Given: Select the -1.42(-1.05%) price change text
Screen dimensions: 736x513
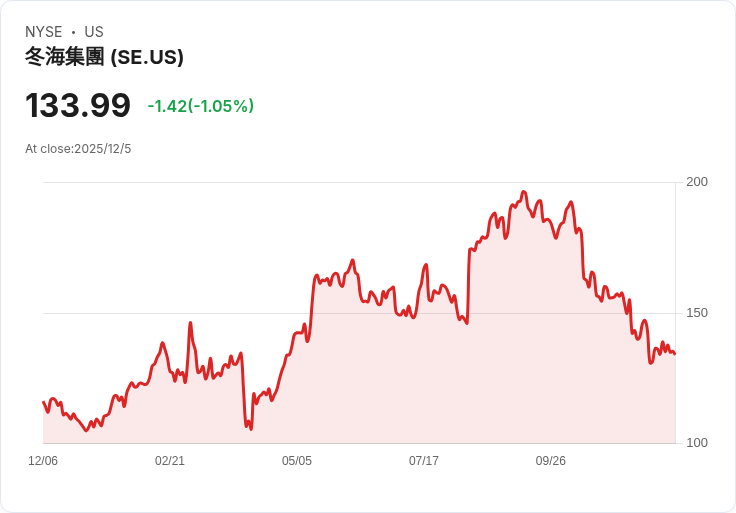Looking at the screenshot, I should coord(200,106).
